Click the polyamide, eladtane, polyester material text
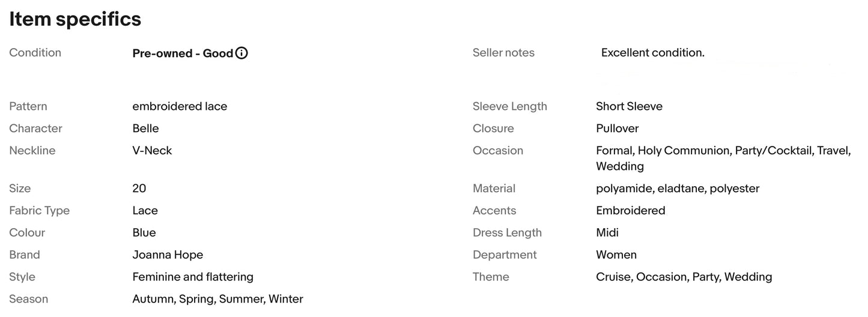 coord(678,189)
